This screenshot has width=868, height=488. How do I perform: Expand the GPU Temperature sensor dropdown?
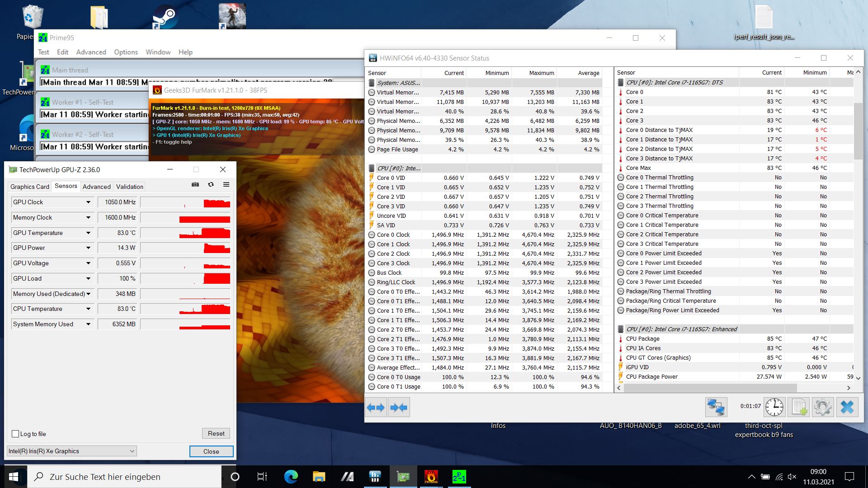[x=88, y=233]
